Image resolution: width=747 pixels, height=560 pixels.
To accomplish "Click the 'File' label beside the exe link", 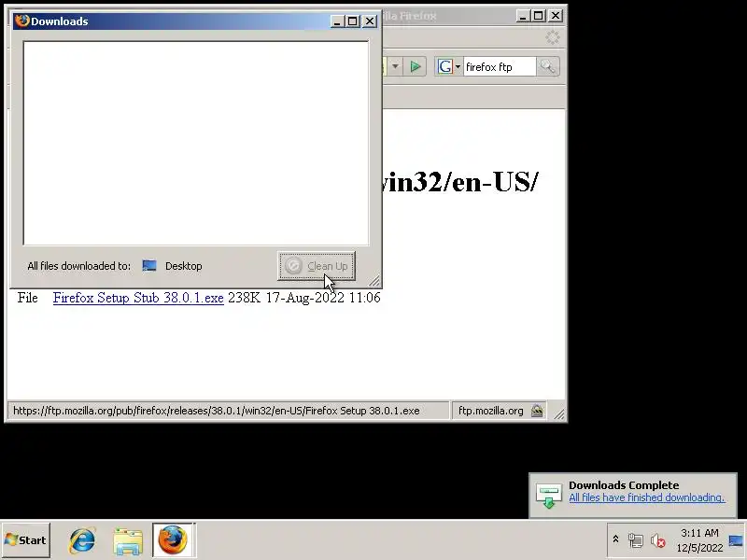I will (28, 298).
